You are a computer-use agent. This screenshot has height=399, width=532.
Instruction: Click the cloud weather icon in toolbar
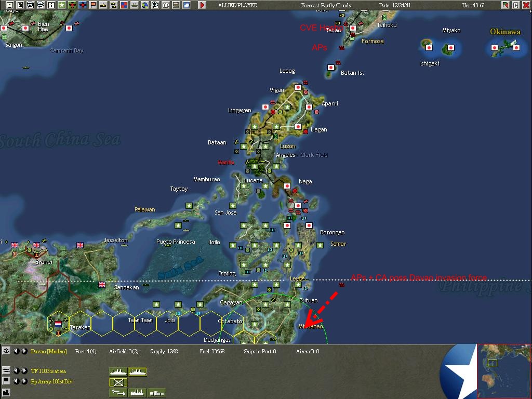[187, 5]
